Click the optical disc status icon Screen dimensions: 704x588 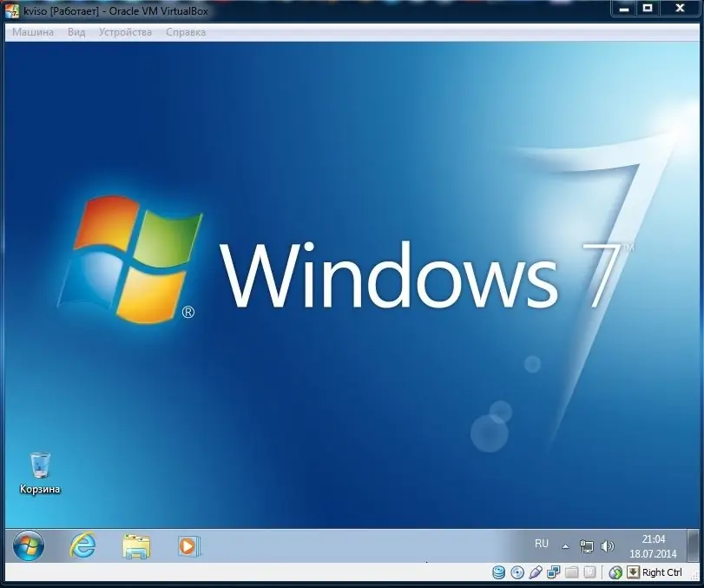(x=517, y=572)
